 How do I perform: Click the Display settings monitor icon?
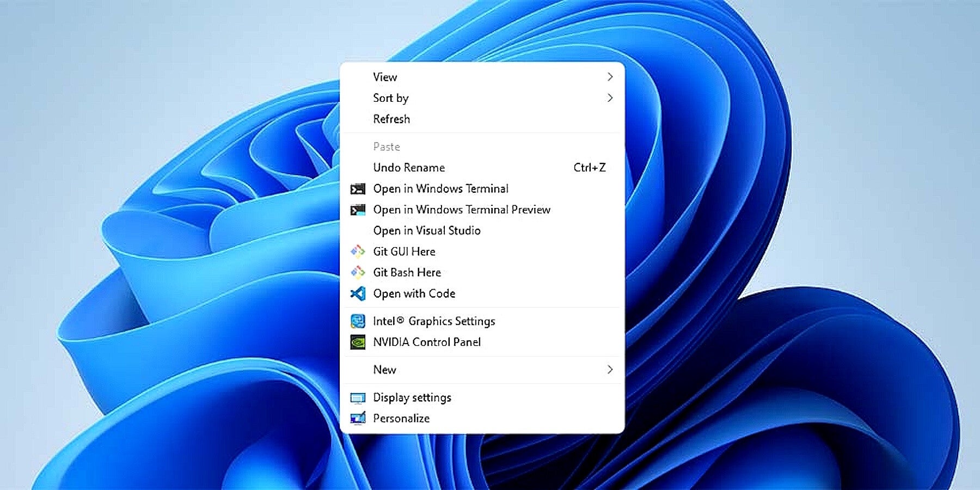click(358, 398)
